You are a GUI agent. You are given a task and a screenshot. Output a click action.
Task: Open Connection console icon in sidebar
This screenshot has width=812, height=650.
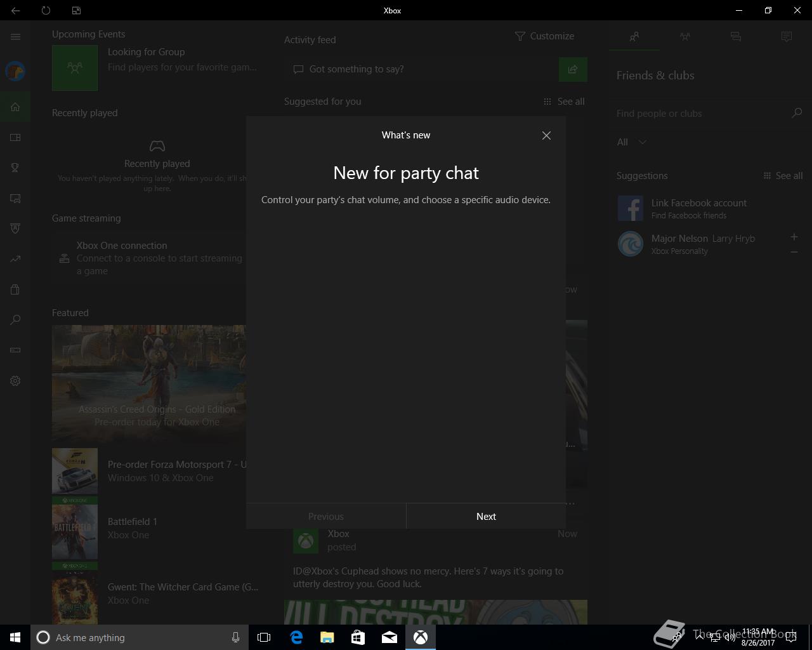click(15, 350)
